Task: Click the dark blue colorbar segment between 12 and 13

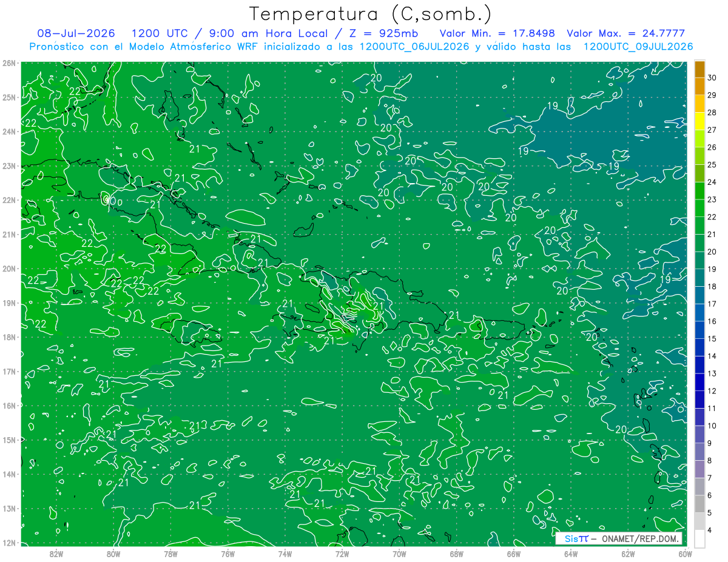Action: coord(700,382)
